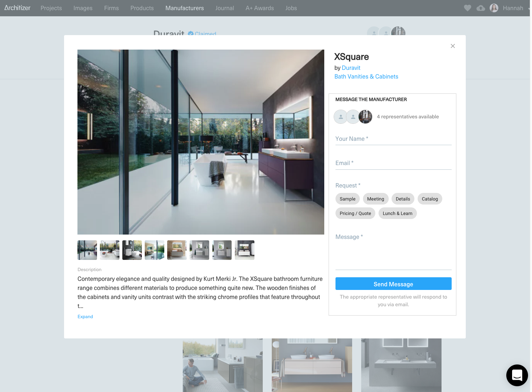
Task: Open the Journal page
Action: click(x=225, y=8)
